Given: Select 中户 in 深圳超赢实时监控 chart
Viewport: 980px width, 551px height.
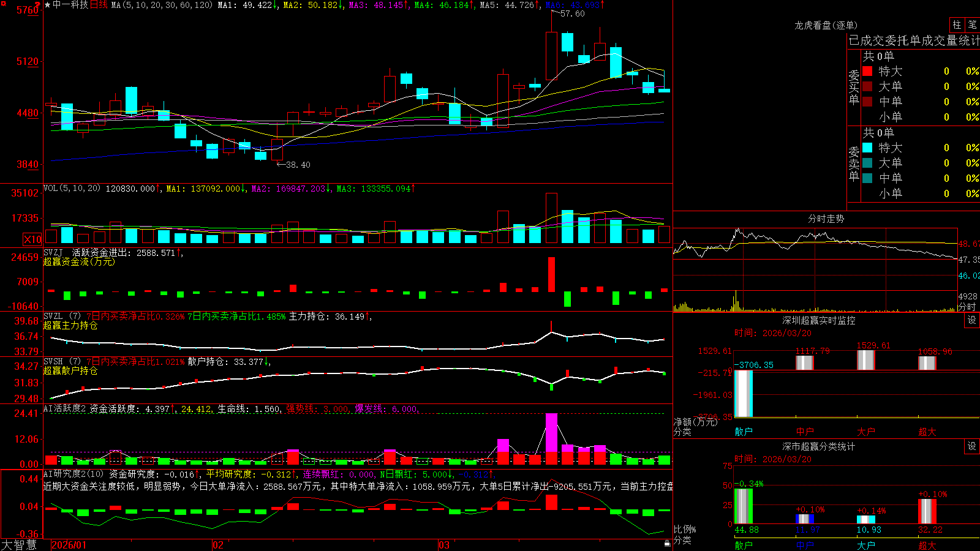Looking at the screenshot, I should 805,432.
